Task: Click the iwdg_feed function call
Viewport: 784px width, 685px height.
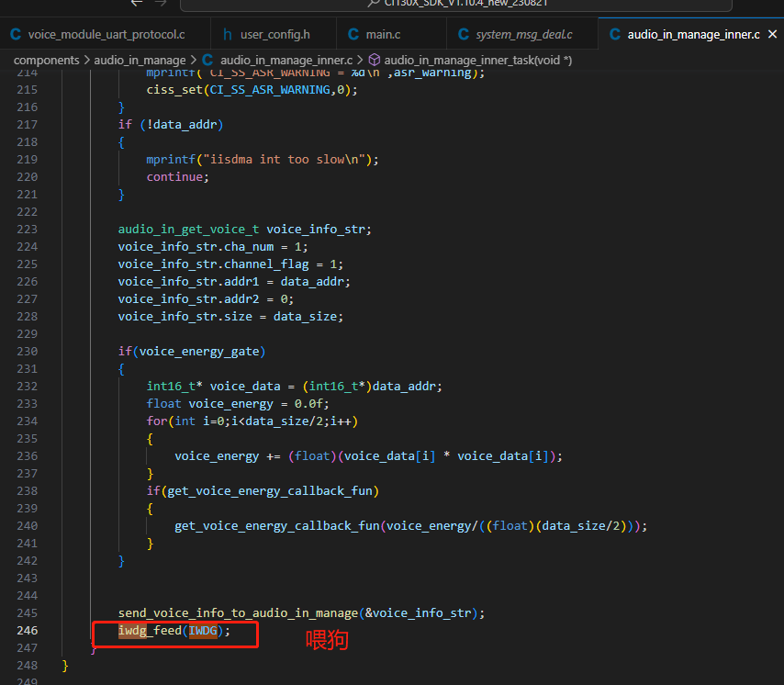Action: (x=151, y=630)
